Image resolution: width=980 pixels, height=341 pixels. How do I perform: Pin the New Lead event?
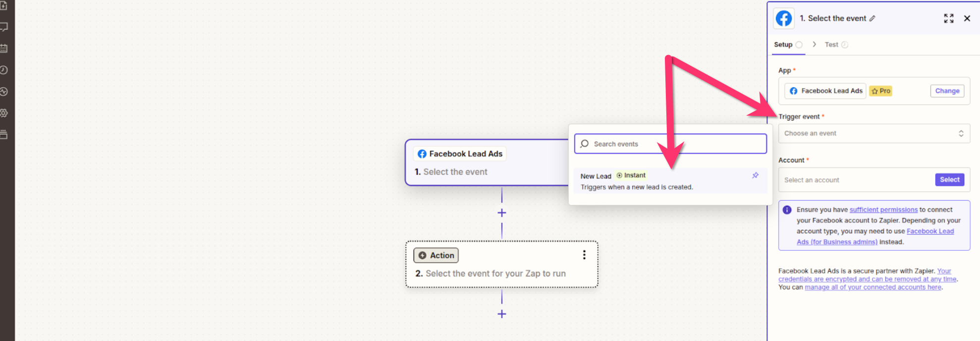[755, 175]
